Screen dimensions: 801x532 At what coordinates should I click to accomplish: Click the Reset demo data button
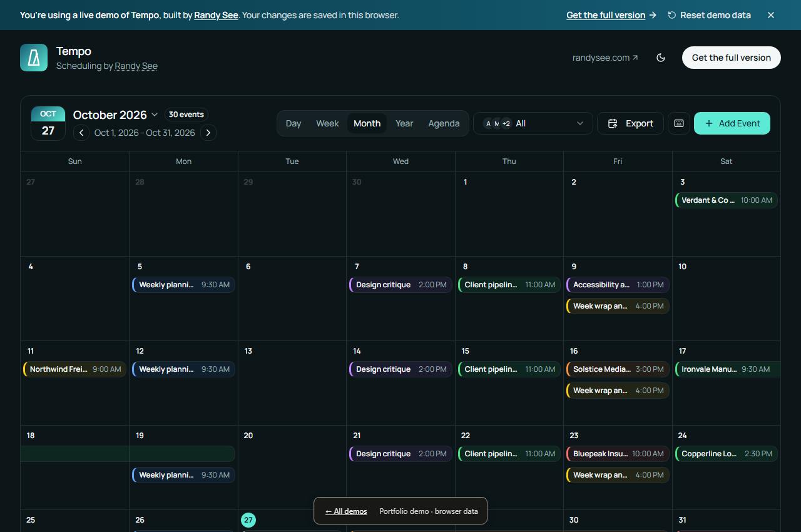point(709,15)
